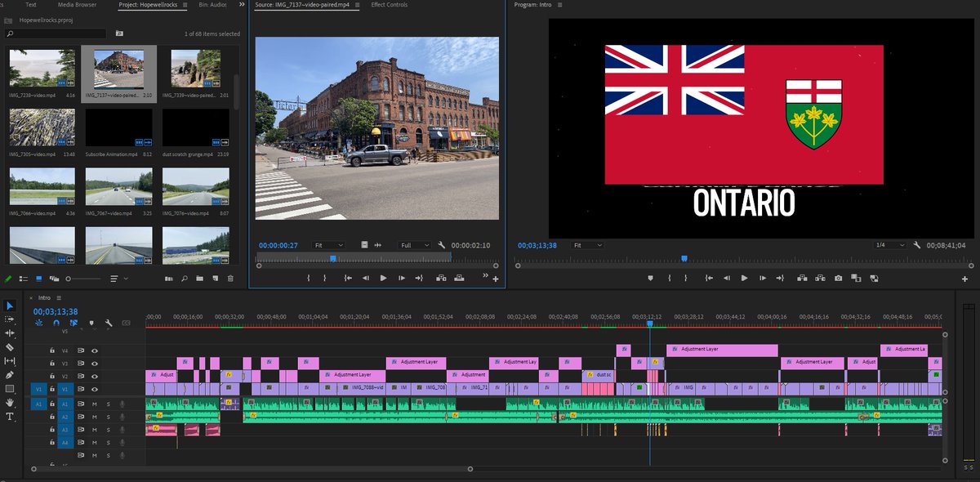Screen dimensions: 980x482
Task: Open Source monitor settings wrench
Action: coord(442,245)
